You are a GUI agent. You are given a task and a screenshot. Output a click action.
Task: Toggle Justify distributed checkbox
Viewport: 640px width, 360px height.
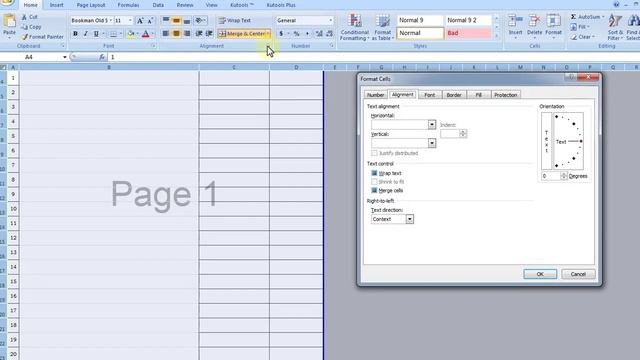click(374, 153)
